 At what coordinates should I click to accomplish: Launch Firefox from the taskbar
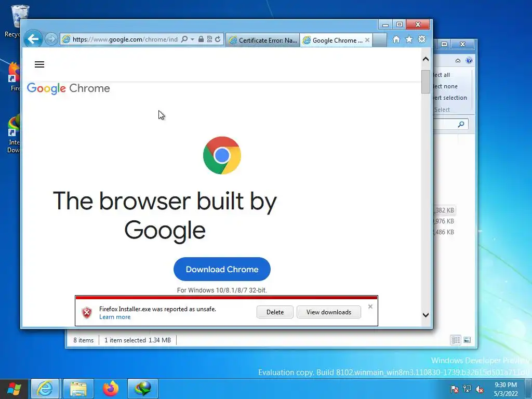click(111, 389)
